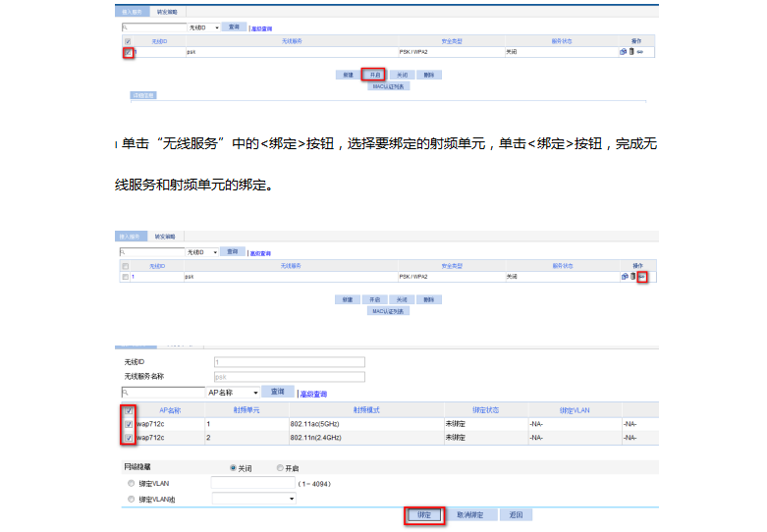Toggle header select-all checkbox in second wireless service list
The width and height of the screenshot is (767, 532).
point(126,266)
